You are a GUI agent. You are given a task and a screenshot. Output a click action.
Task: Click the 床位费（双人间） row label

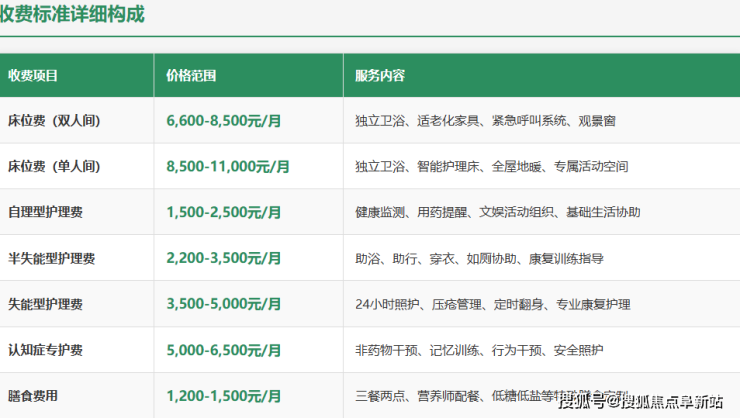[54, 121]
